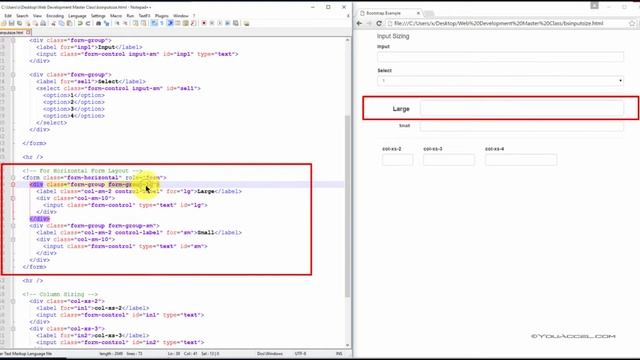Collapse the first col-sm-10 div fold marker
Viewport: 640px width, 360px height.
[x=13, y=198]
